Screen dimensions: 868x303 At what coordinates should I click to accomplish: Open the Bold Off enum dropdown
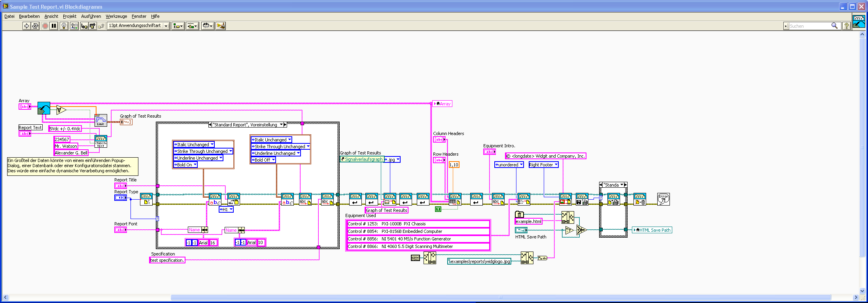point(263,160)
